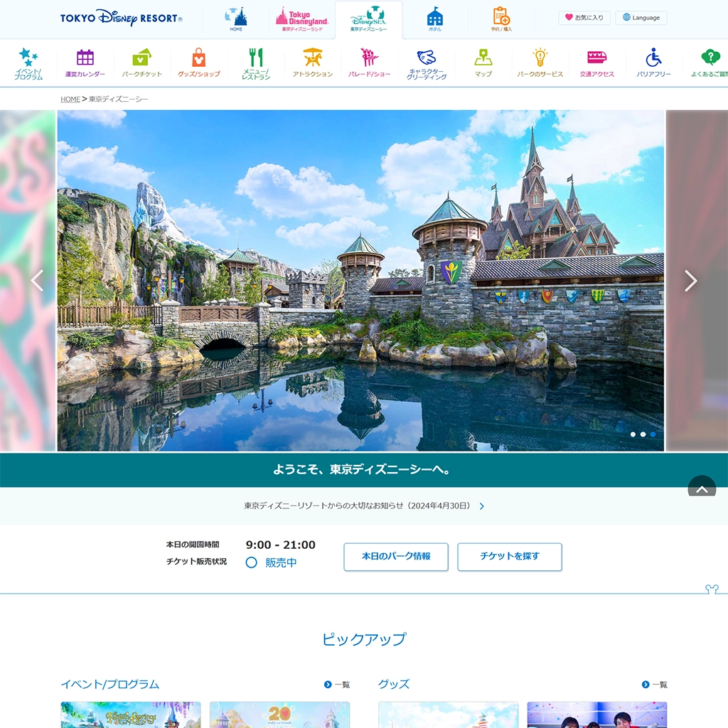Click the 販売中 ticket status text

[x=281, y=563]
